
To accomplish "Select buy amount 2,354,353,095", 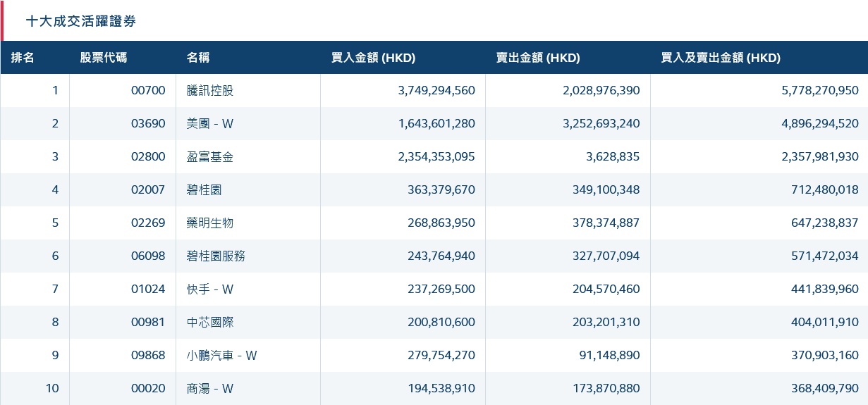I will click(436, 156).
